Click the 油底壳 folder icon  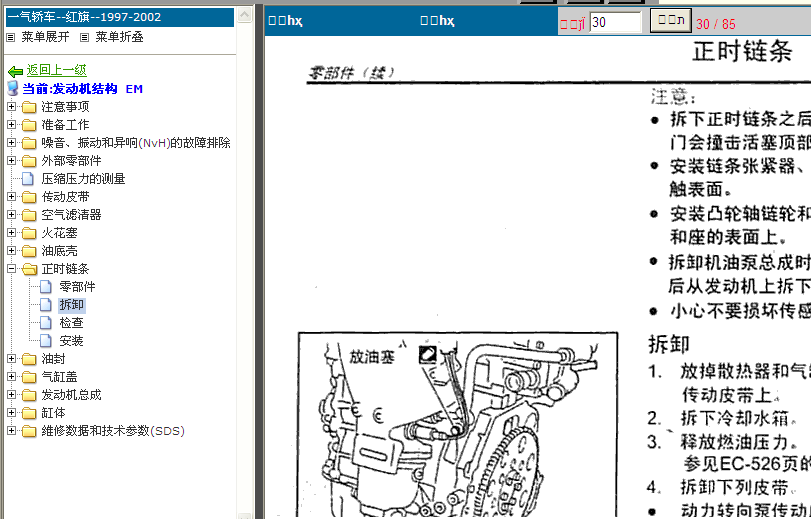coord(29,251)
